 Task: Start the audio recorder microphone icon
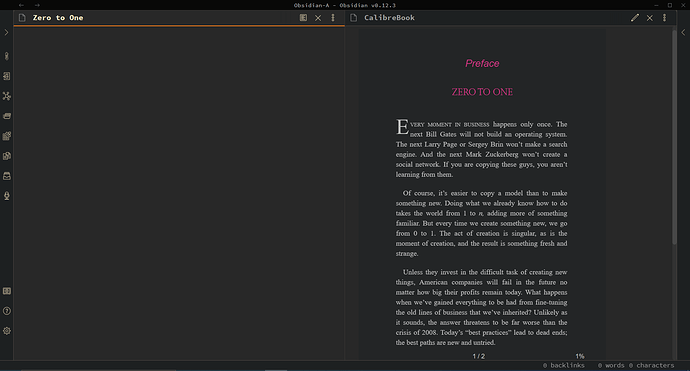7,196
